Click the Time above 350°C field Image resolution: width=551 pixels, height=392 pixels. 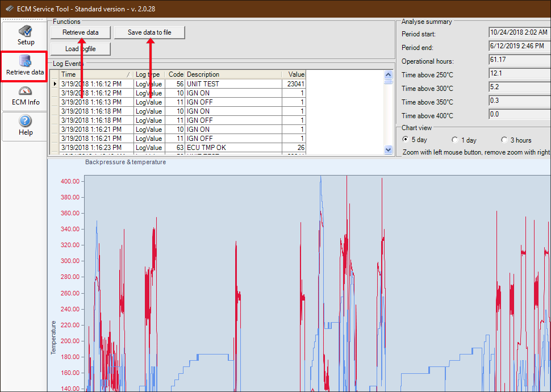(519, 101)
